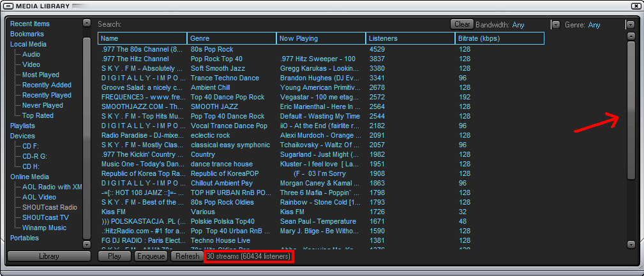Click the stream list scroll up arrow
Viewport: 644px width, 276px height.
pos(631,36)
